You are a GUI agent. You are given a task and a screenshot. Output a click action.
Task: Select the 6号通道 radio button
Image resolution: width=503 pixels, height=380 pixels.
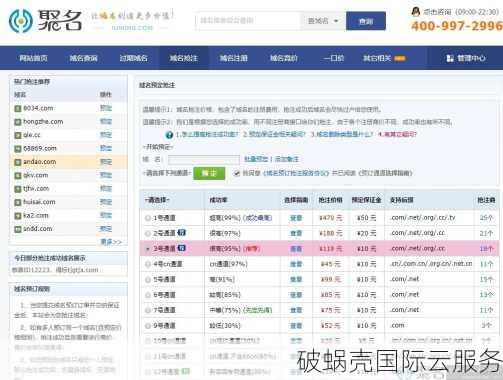pyautogui.click(x=147, y=295)
